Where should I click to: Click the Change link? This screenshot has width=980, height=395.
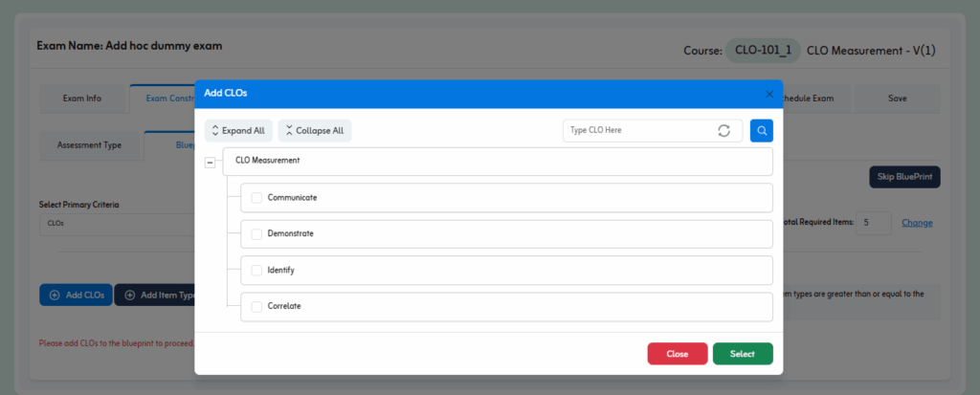click(x=917, y=223)
